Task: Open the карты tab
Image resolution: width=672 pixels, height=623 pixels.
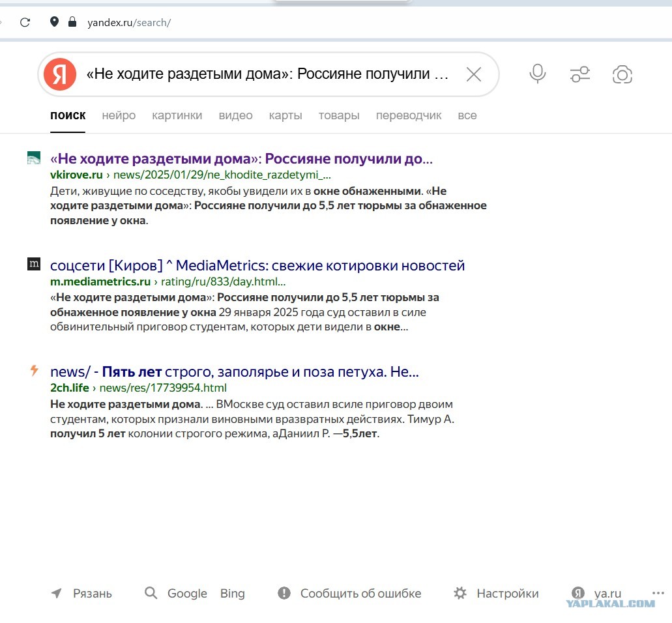Action: [x=285, y=115]
